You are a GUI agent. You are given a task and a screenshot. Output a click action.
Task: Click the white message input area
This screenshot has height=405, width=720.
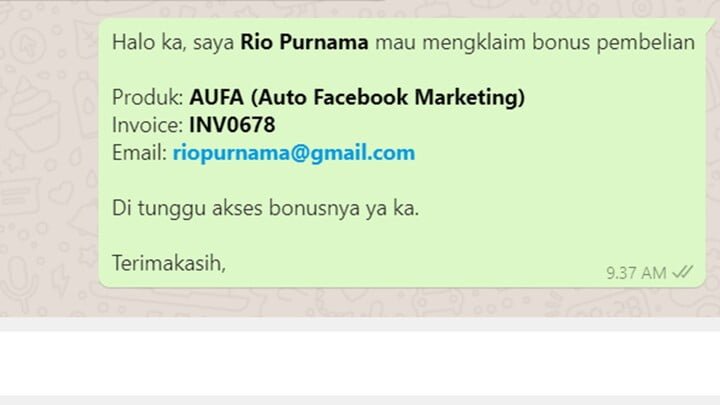coord(360,363)
